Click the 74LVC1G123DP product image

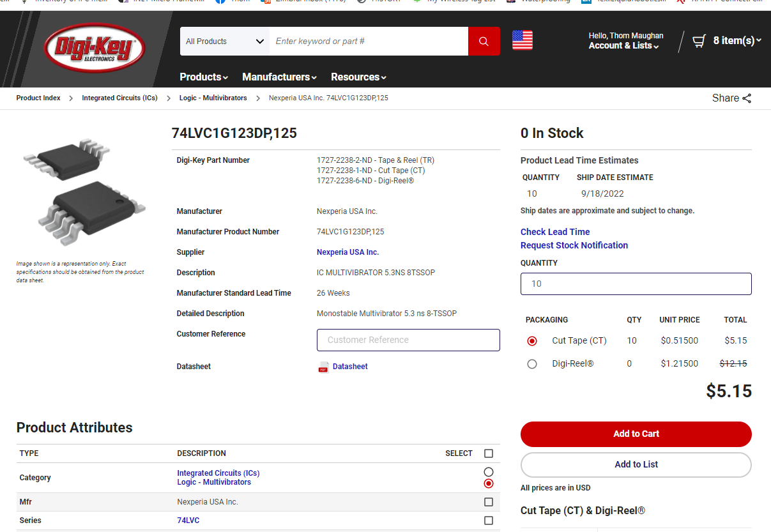tap(84, 192)
